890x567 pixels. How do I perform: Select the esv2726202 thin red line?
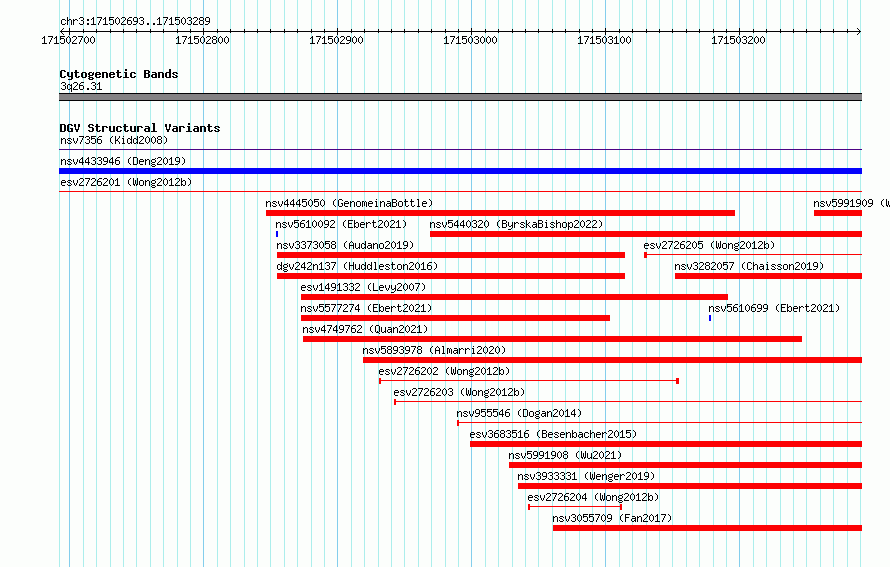pos(529,381)
